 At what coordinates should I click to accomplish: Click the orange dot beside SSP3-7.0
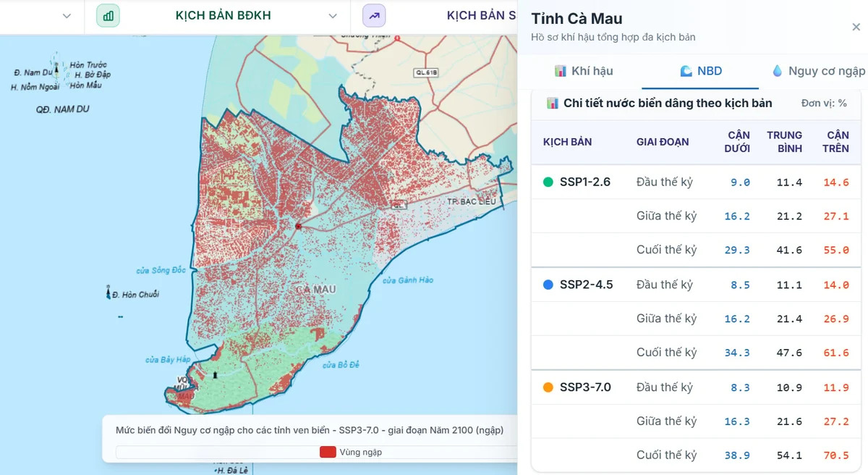[548, 388]
